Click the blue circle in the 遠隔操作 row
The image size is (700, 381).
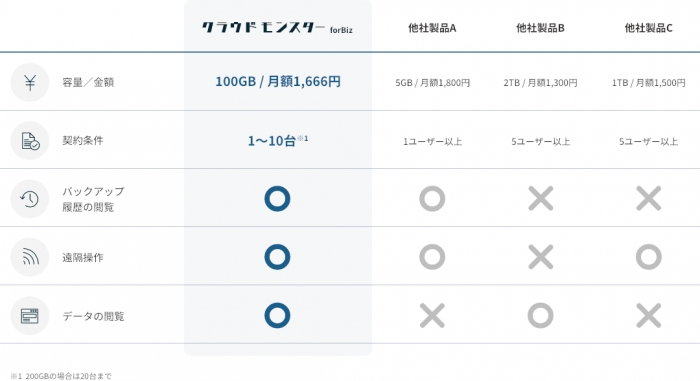pos(277,257)
